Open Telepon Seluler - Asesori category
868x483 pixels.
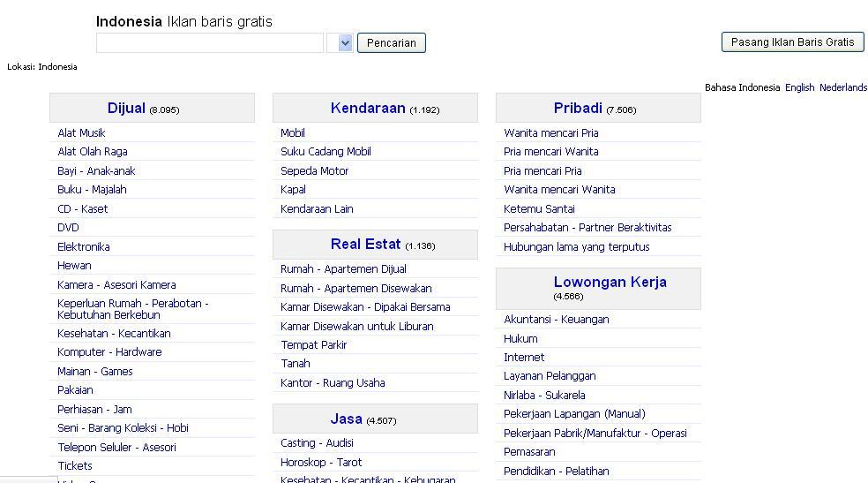tap(116, 447)
